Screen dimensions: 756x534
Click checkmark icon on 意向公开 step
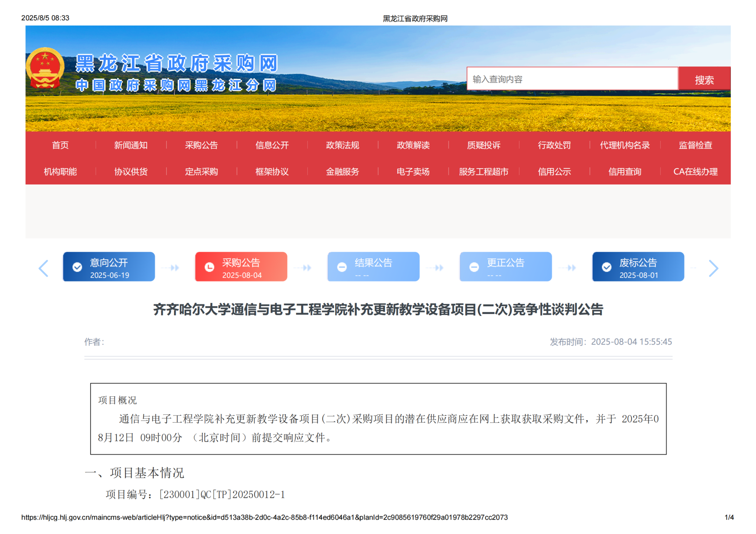coord(77,267)
